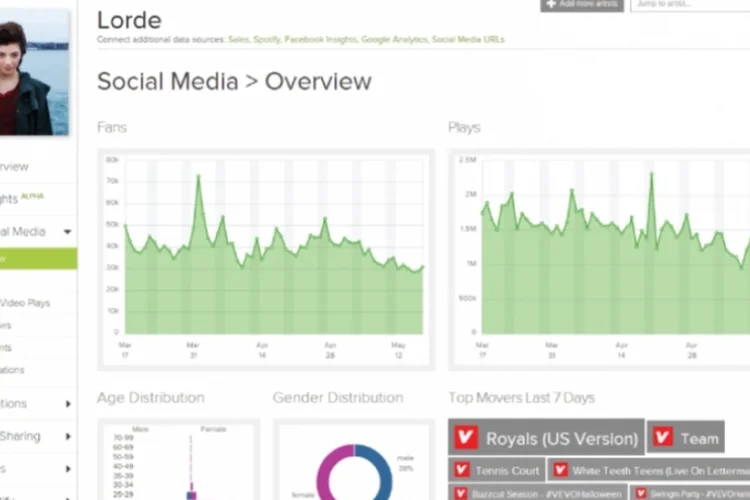This screenshot has width=750, height=500.
Task: Click the Top Movers Last 7 Days heading
Action: pos(521,398)
